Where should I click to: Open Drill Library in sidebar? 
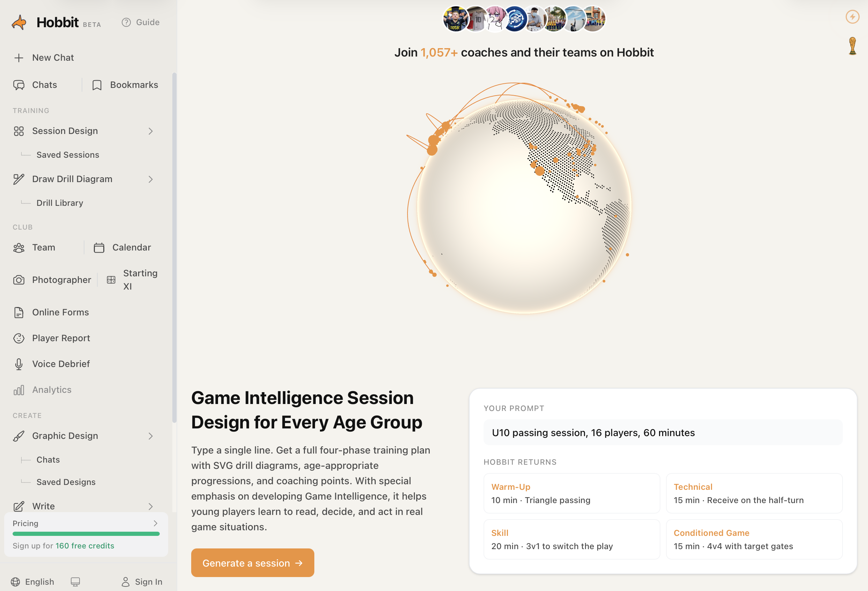click(60, 203)
